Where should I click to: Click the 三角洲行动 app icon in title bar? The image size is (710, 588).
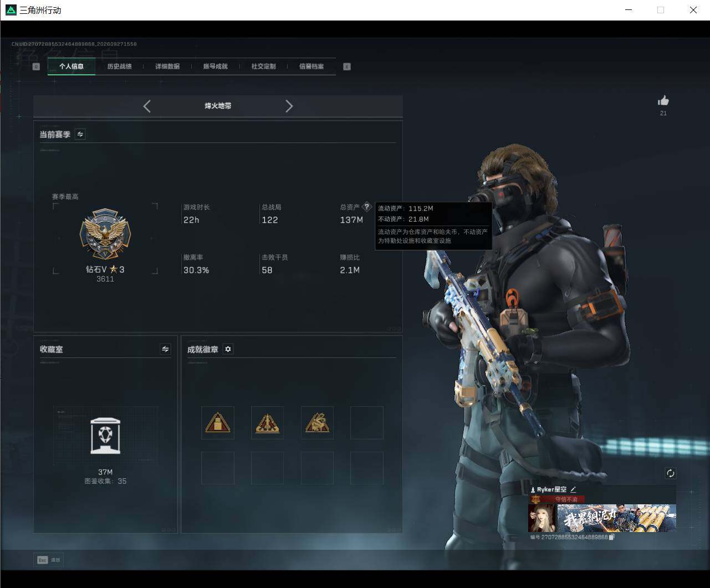pyautogui.click(x=11, y=10)
